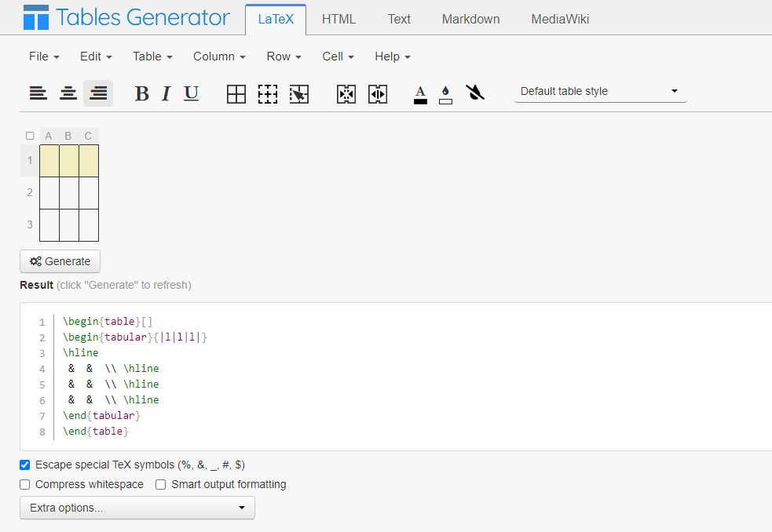The image size is (772, 532).
Task: Click \end{table} line in result code
Action: click(x=96, y=431)
